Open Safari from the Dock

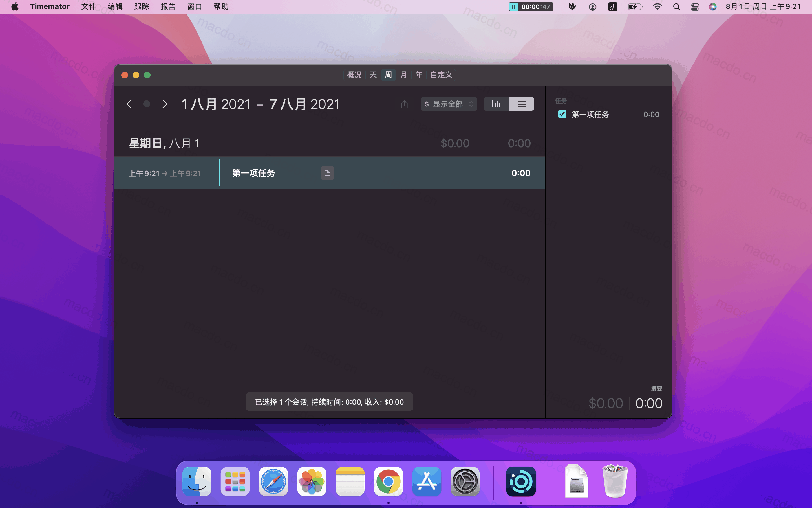click(273, 481)
